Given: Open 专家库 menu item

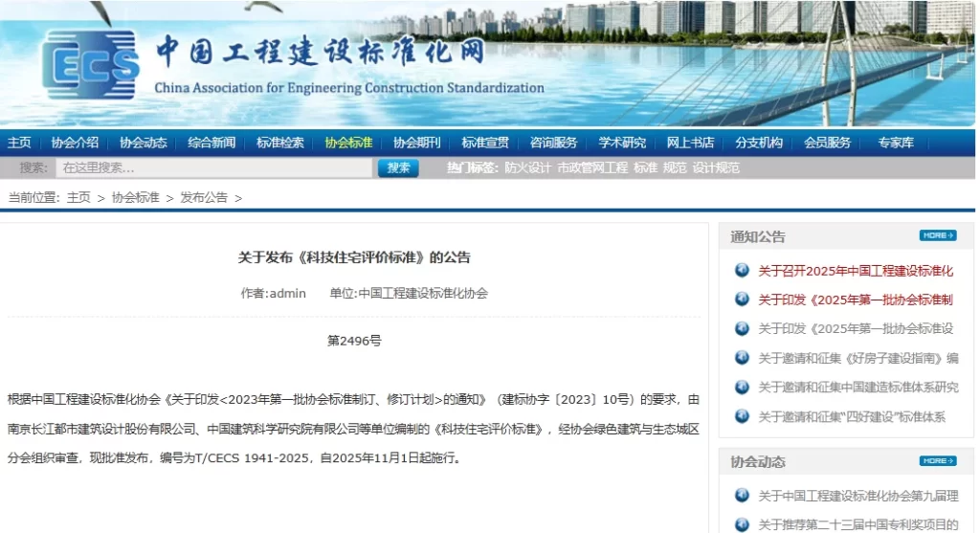Looking at the screenshot, I should coord(896,143).
